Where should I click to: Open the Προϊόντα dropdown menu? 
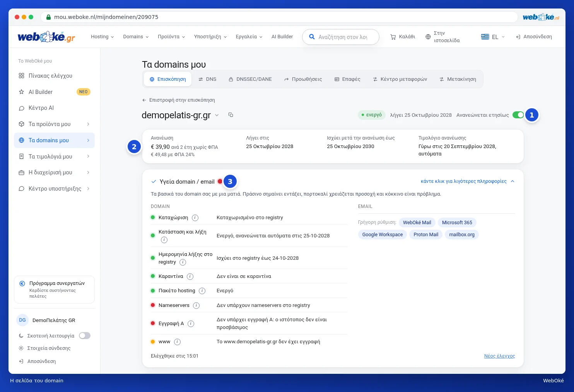pos(171,37)
